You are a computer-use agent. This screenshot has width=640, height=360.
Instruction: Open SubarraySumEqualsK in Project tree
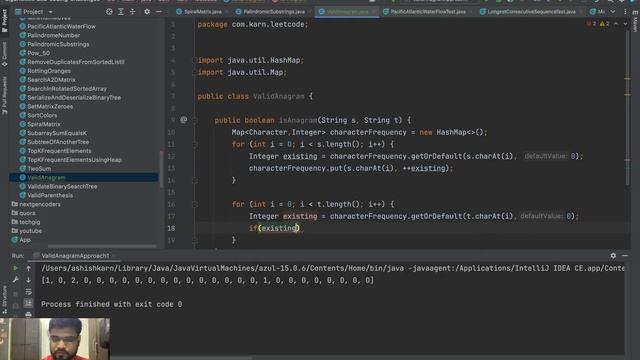click(x=57, y=133)
